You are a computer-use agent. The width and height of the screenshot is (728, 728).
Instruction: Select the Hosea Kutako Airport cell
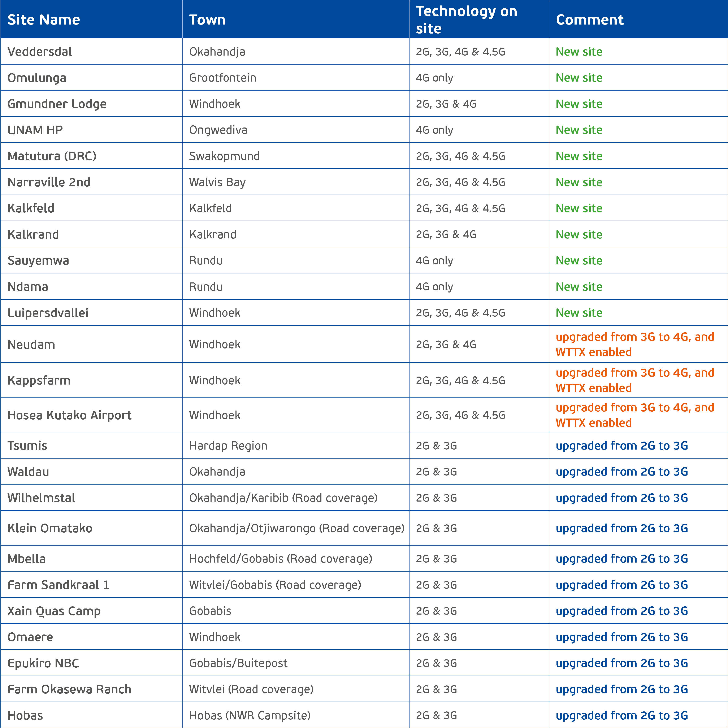[69, 415]
